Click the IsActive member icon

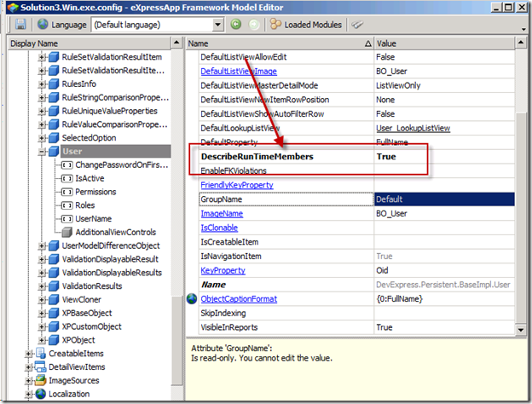click(x=66, y=178)
